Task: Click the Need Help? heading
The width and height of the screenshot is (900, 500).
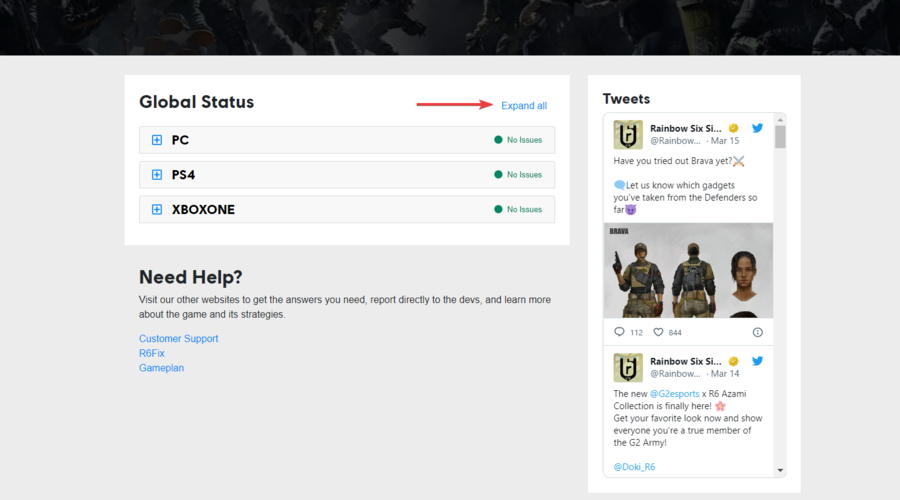Action: (191, 277)
